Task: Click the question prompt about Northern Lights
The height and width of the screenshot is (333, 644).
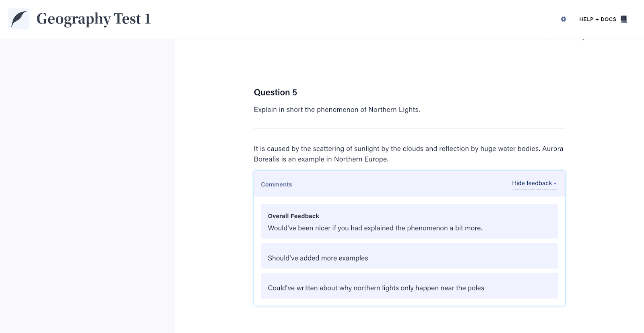Action: point(337,110)
